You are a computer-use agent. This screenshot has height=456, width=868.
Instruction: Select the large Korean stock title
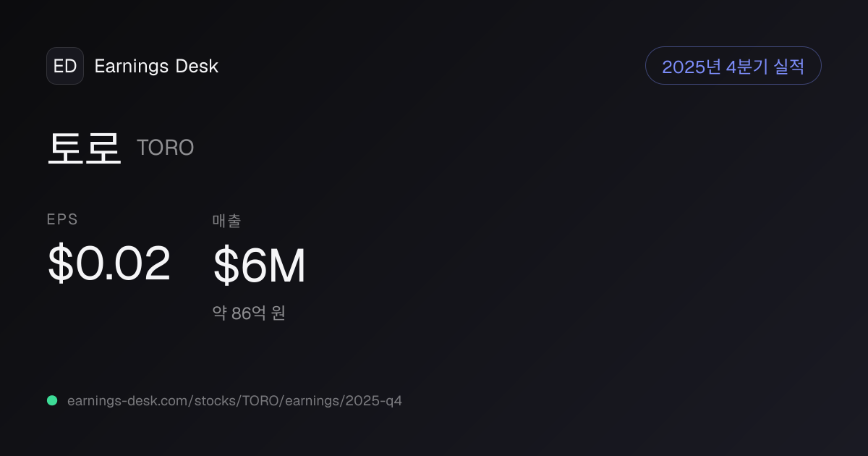click(84, 148)
